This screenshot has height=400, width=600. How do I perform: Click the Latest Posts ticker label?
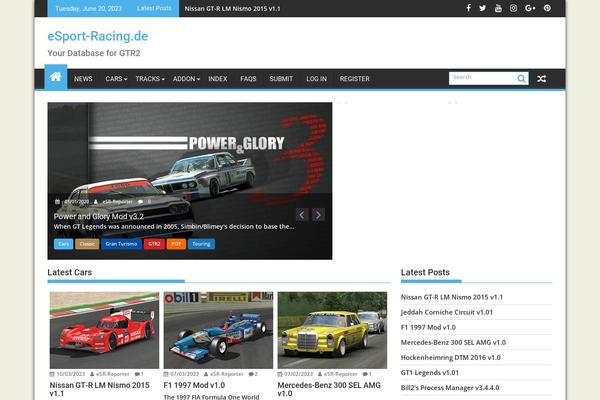pos(154,8)
